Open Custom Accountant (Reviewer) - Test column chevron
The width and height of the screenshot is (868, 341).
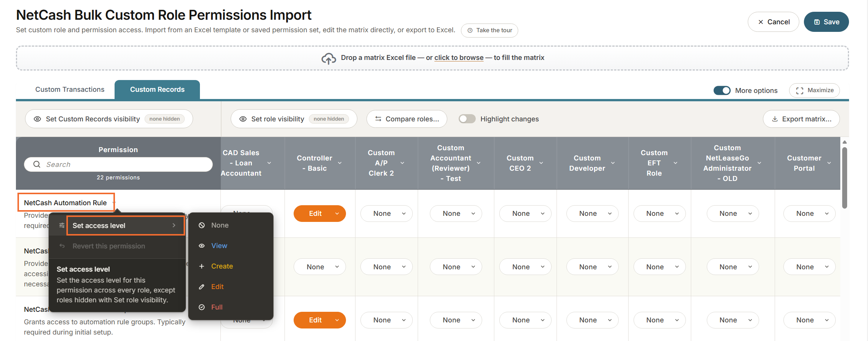[x=479, y=163]
